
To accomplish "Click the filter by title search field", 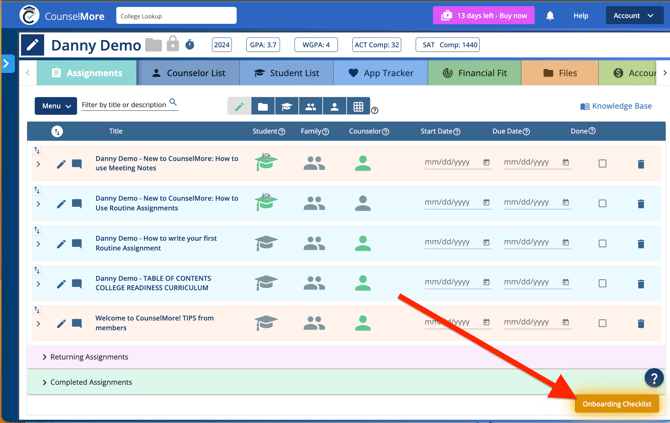I will [x=124, y=105].
